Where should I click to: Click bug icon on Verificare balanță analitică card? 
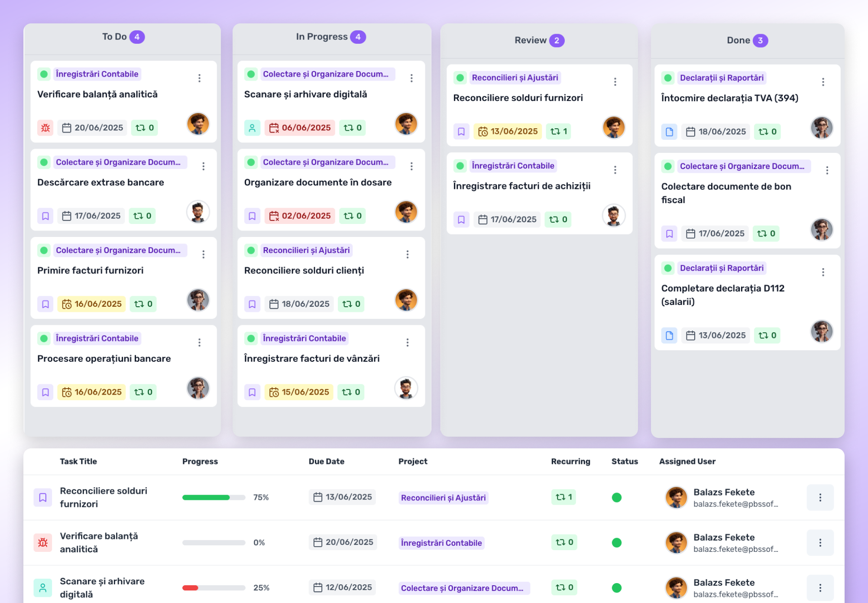(x=45, y=128)
